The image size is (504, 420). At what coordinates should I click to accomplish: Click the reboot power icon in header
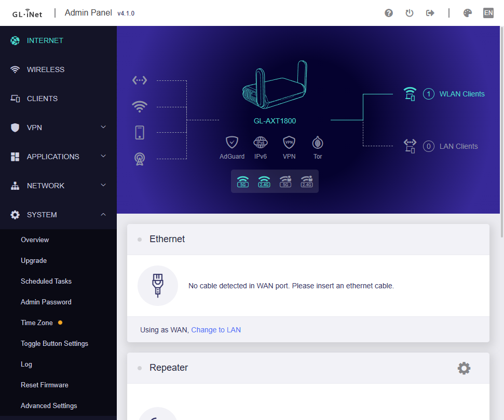(409, 13)
